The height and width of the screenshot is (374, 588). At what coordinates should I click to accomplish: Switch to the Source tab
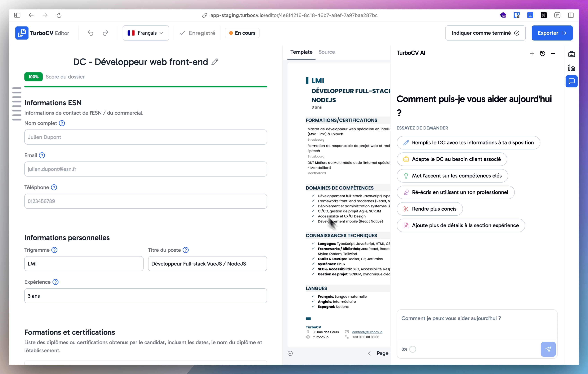click(x=327, y=52)
